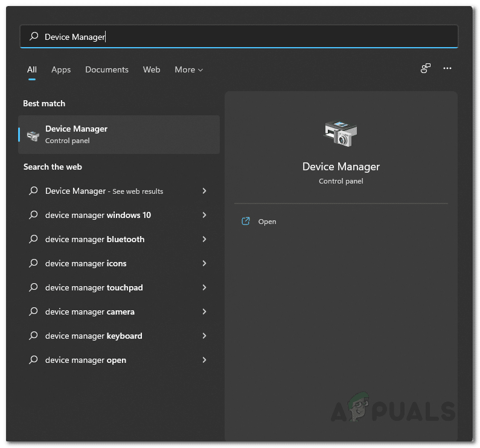Click the search magnifier icon in search box
480x448 pixels.
click(x=34, y=36)
